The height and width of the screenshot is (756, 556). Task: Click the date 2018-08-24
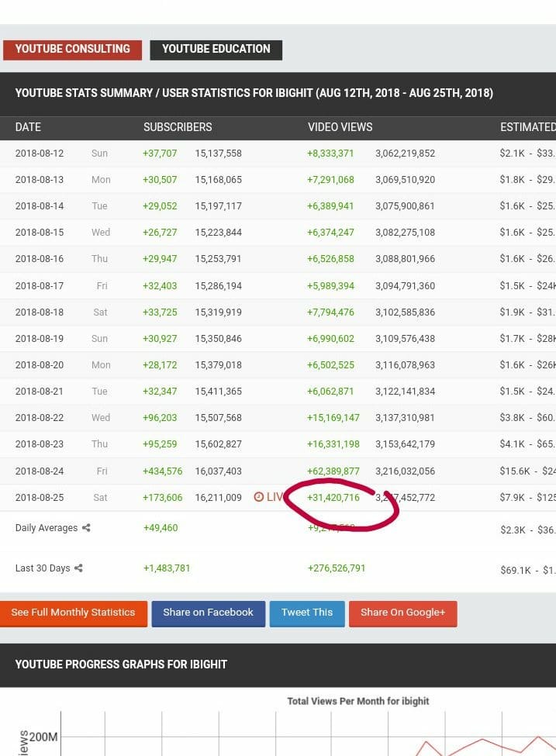tap(40, 471)
